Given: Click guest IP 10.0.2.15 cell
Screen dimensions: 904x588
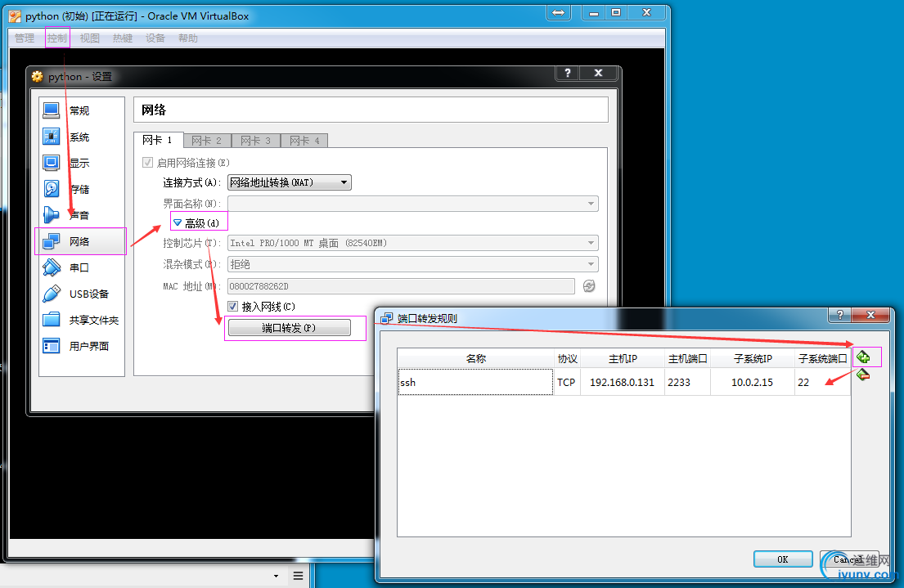Looking at the screenshot, I should tap(753, 382).
